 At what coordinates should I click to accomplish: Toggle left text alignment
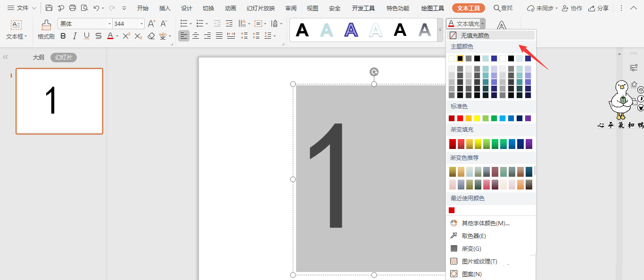point(184,36)
